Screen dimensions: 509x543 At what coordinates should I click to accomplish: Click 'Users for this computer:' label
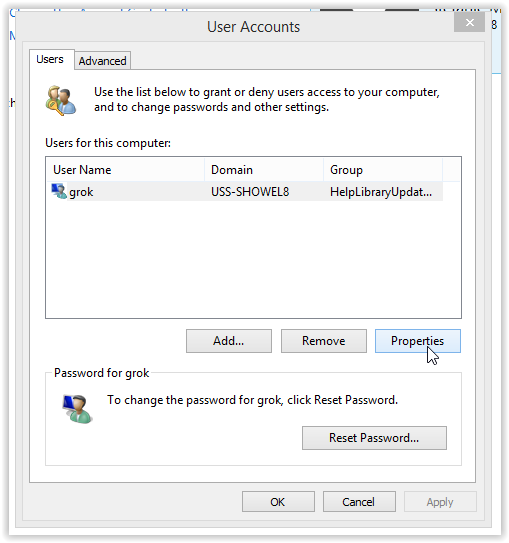click(x=108, y=143)
